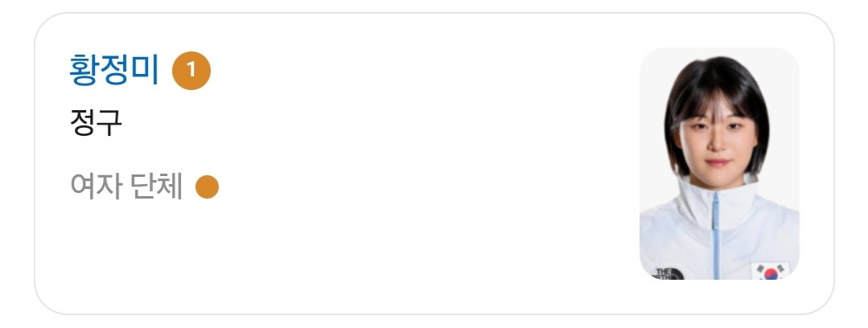Click the blue name heading 황정미
868x328 pixels.
tap(114, 70)
